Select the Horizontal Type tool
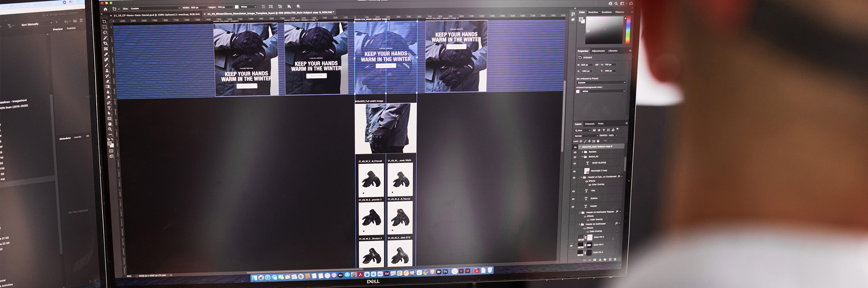 pyautogui.click(x=109, y=108)
